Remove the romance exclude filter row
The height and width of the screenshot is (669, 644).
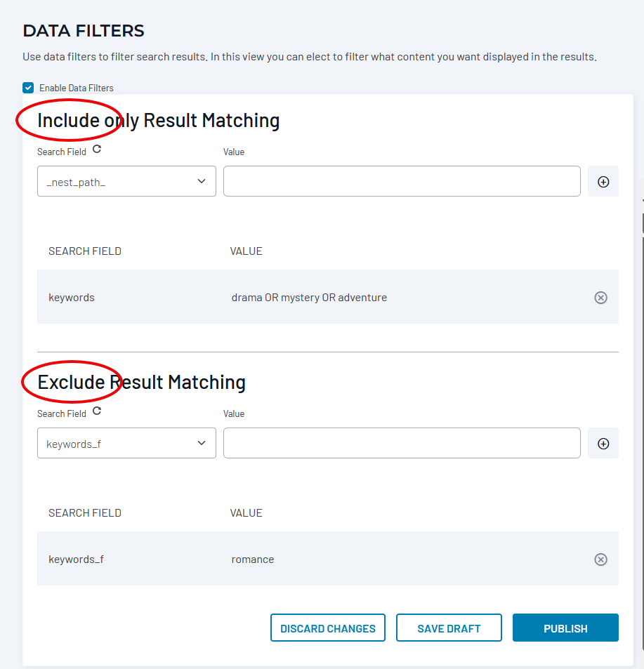coord(600,559)
